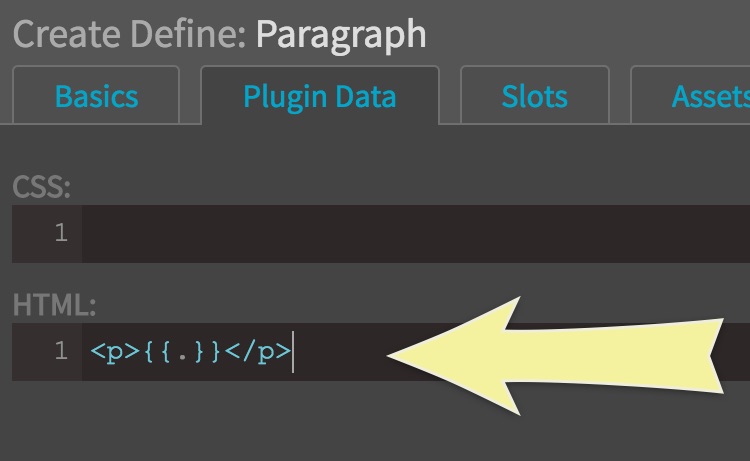This screenshot has width=750, height=461.
Task: Click the Create Define: heading text
Action: (129, 34)
